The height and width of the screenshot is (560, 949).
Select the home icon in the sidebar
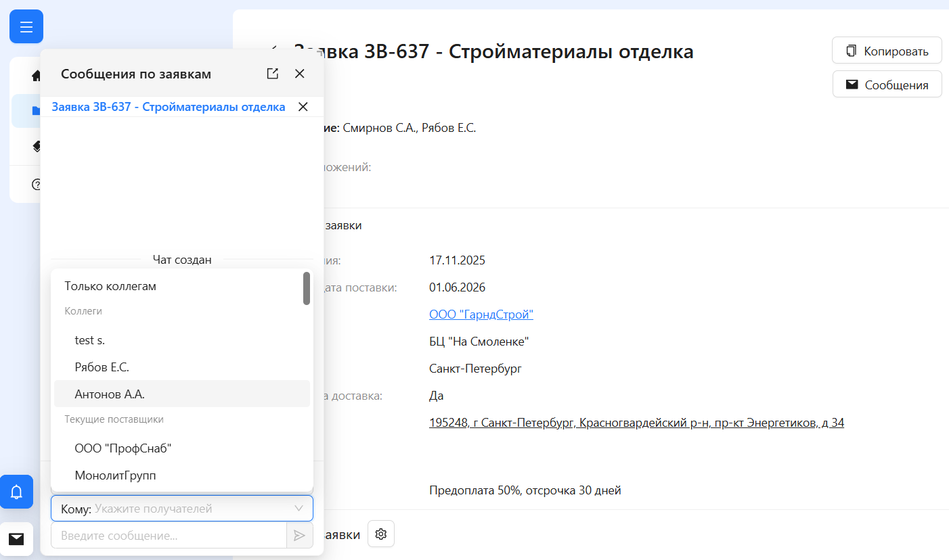point(35,75)
